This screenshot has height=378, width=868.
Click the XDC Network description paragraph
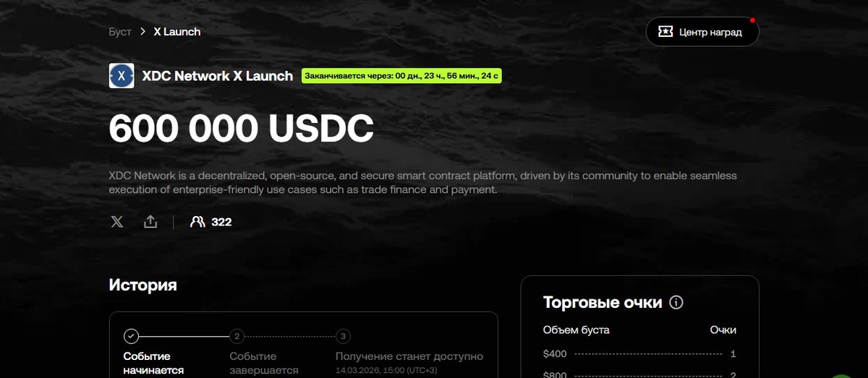pos(423,183)
